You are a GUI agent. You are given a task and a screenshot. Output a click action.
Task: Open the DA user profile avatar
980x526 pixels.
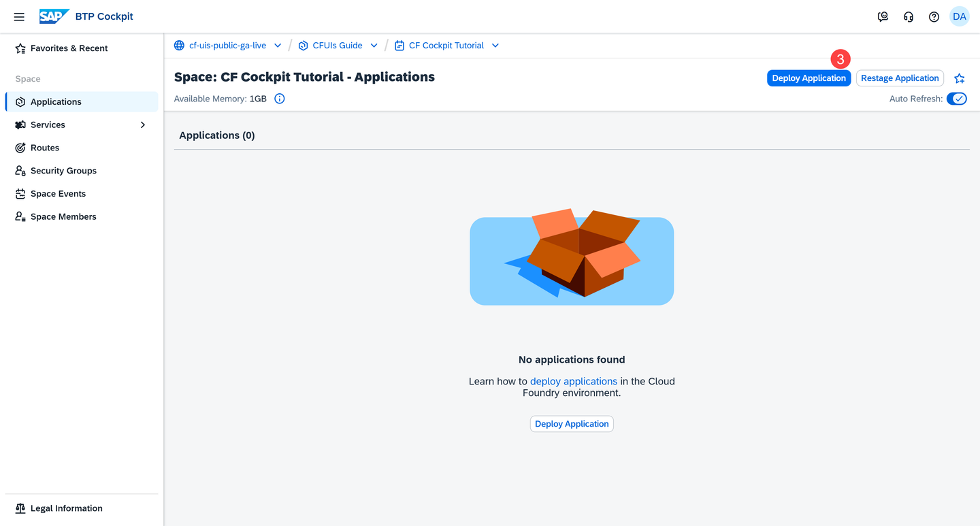point(960,16)
